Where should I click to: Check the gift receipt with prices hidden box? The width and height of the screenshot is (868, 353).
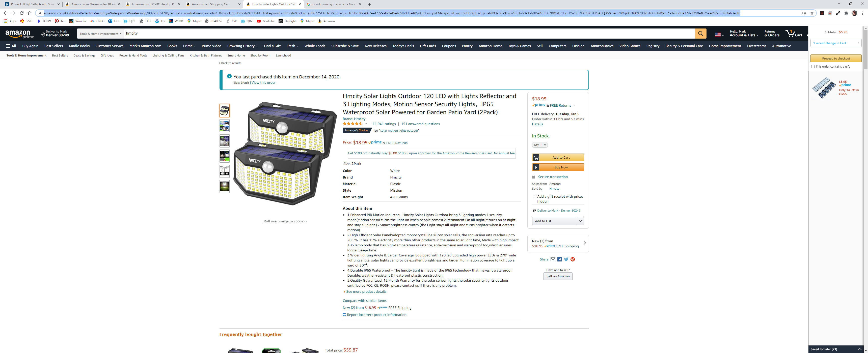coord(534,196)
